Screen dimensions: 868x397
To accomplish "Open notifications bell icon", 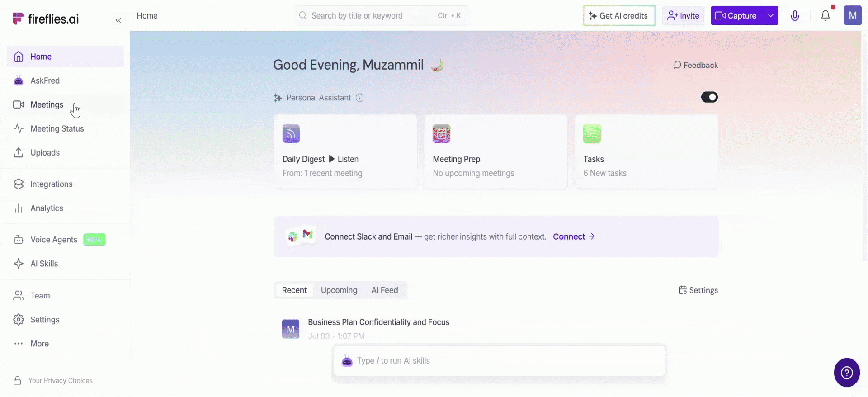I will tap(826, 15).
